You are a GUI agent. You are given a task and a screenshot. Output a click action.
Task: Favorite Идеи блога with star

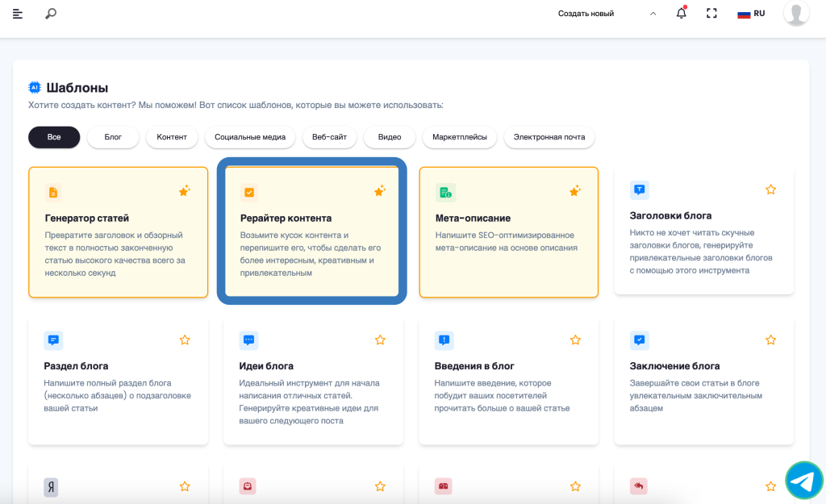[381, 340]
